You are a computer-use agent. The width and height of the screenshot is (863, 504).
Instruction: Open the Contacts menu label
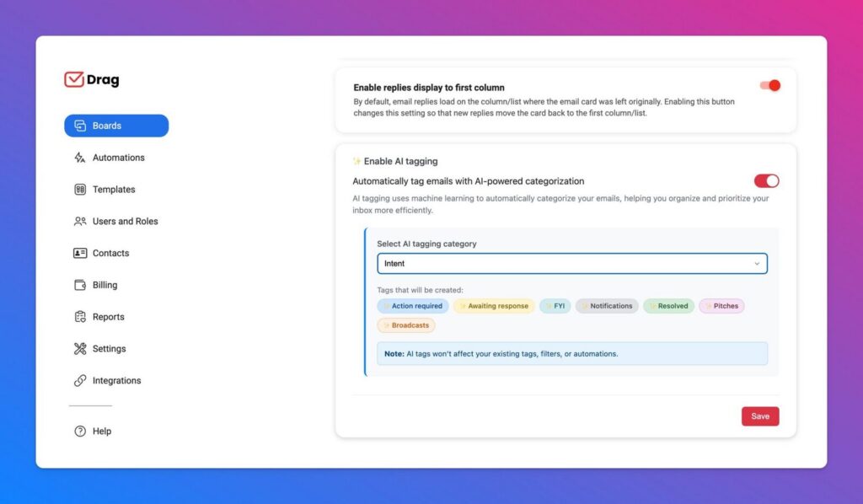[x=110, y=253]
